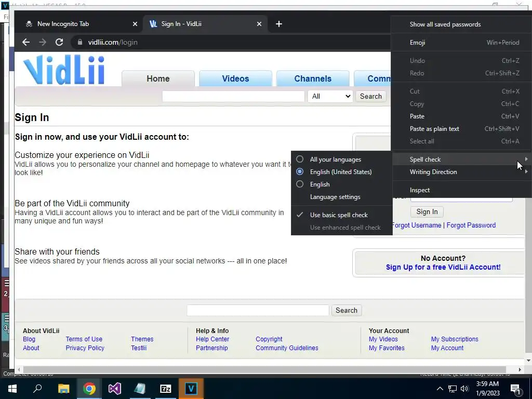The height and width of the screenshot is (399, 532).
Task: Choose Show all saved passwords
Action: pos(461,24)
